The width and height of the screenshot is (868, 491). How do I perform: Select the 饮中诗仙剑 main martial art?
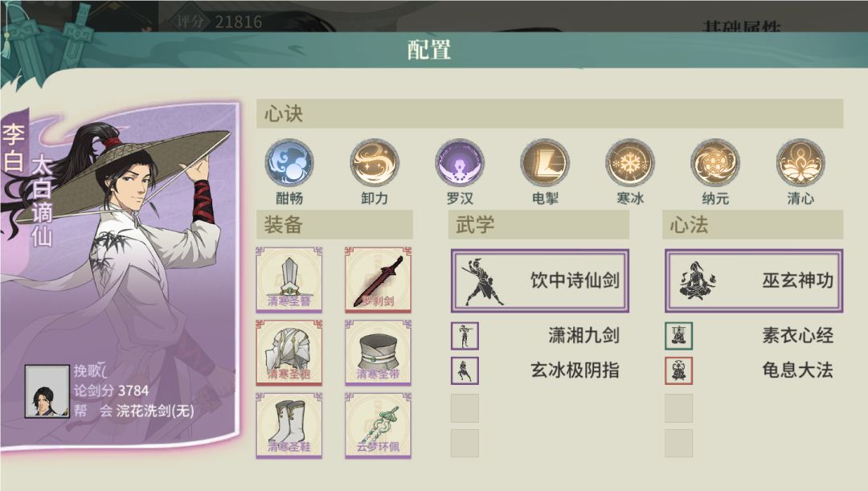pyautogui.click(x=540, y=280)
